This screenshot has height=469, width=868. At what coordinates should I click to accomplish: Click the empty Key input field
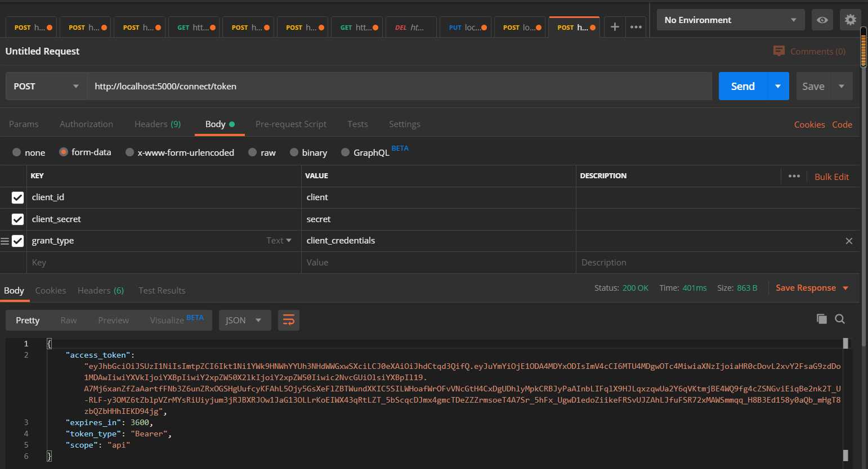coord(164,263)
